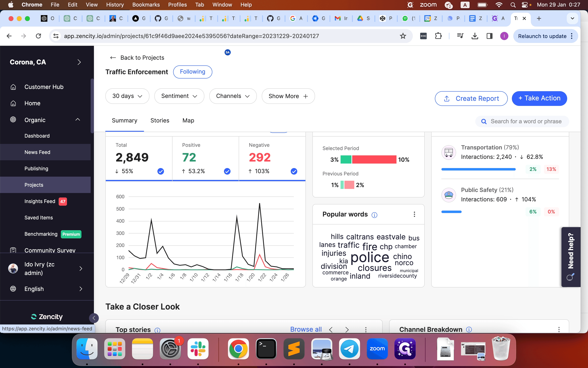Expand the English language chevron
The image size is (588, 368).
81,289
